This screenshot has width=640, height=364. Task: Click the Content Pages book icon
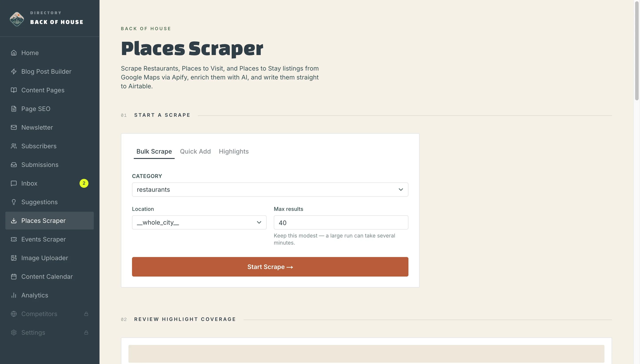pyautogui.click(x=14, y=90)
